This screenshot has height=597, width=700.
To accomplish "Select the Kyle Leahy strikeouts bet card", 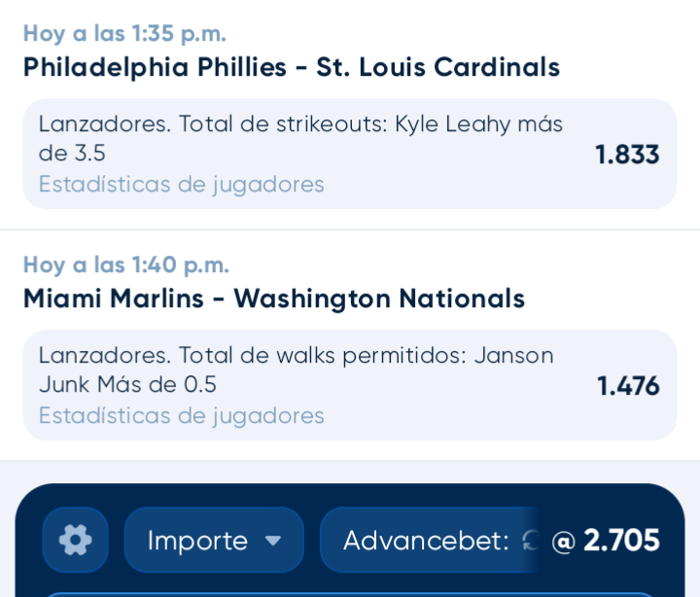I will pos(350,154).
